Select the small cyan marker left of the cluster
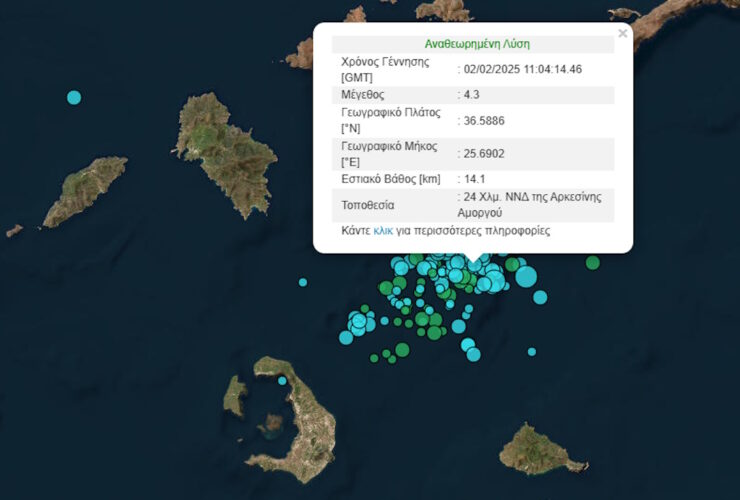 click(303, 282)
